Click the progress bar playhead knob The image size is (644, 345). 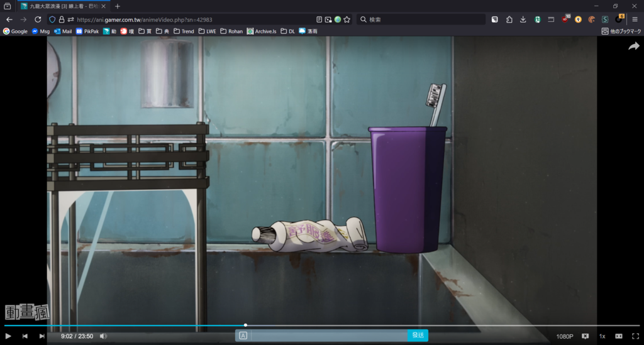[x=246, y=326]
